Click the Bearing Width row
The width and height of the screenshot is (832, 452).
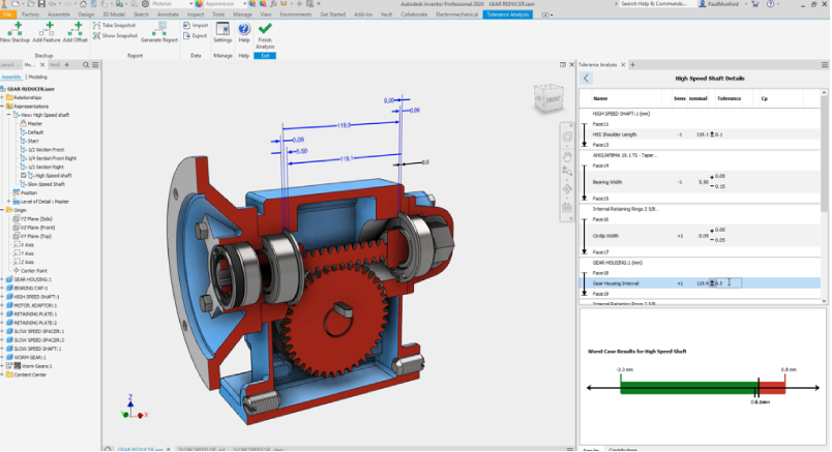click(699, 182)
